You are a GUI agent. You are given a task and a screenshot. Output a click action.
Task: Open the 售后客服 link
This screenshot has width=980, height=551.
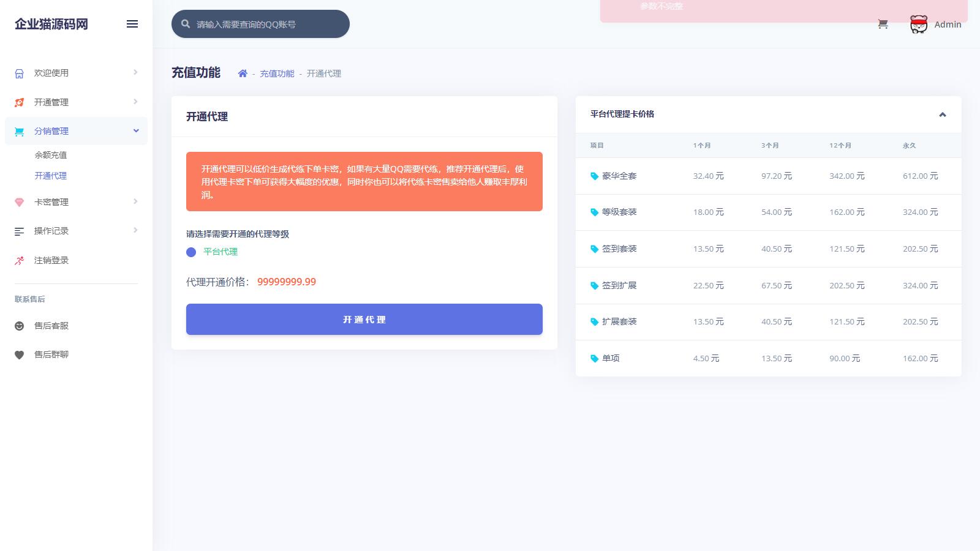coord(51,326)
